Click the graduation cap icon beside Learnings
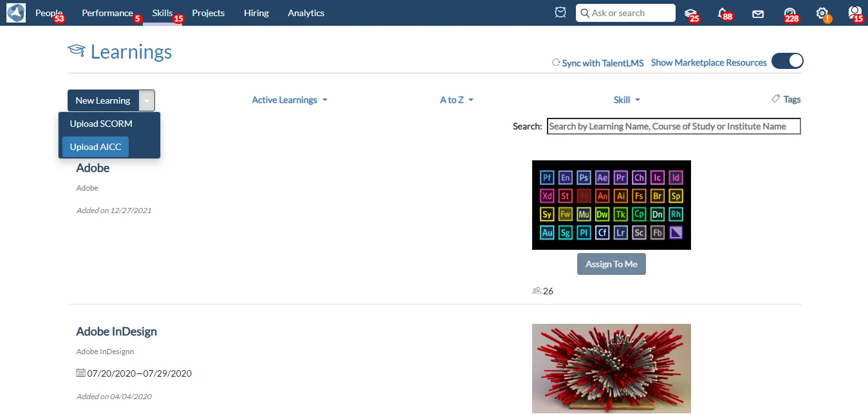Screen dimensions: 868x414 77,51
